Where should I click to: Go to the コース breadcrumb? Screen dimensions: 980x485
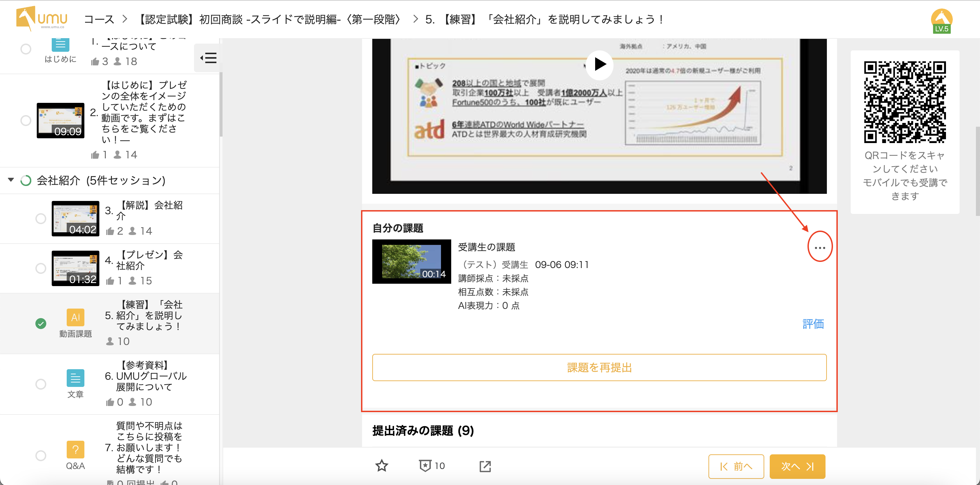(x=99, y=19)
